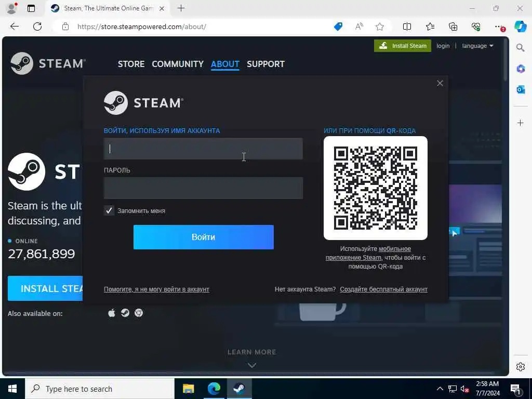Open the shopping price tag icon

338,26
